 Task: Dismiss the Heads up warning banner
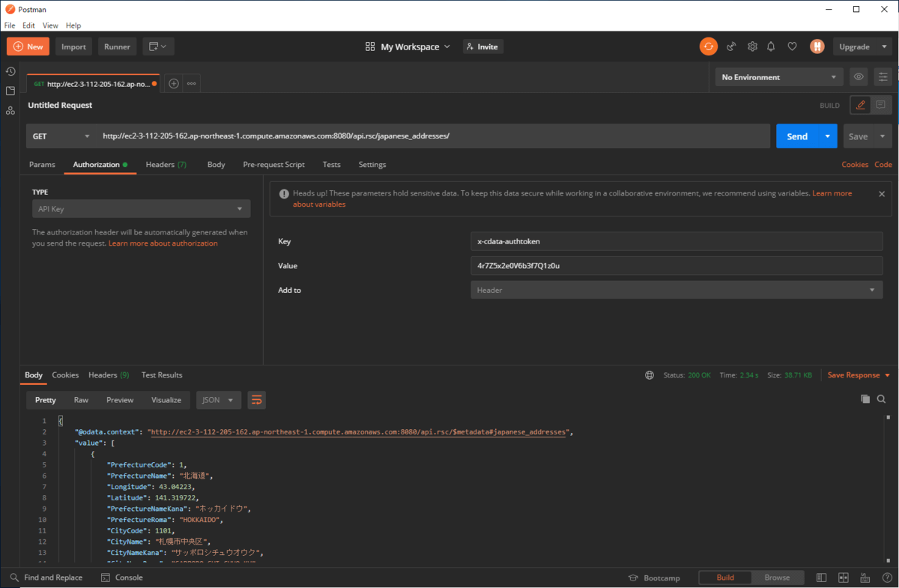coord(882,193)
